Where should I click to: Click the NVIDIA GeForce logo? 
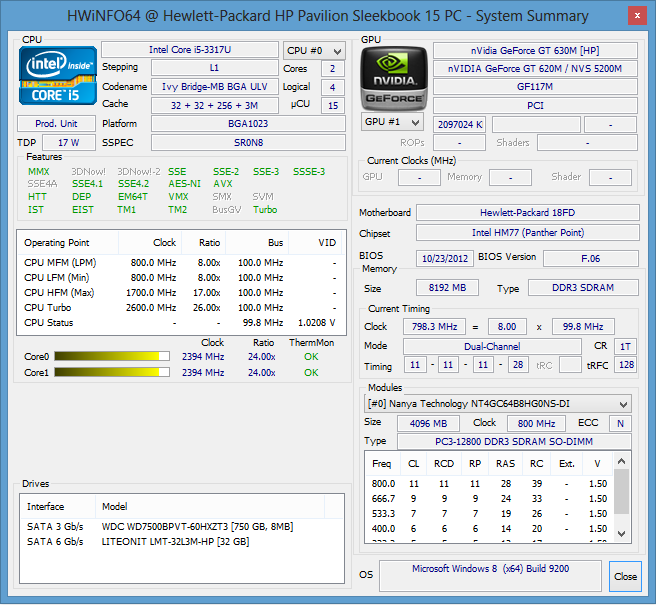coord(393,76)
